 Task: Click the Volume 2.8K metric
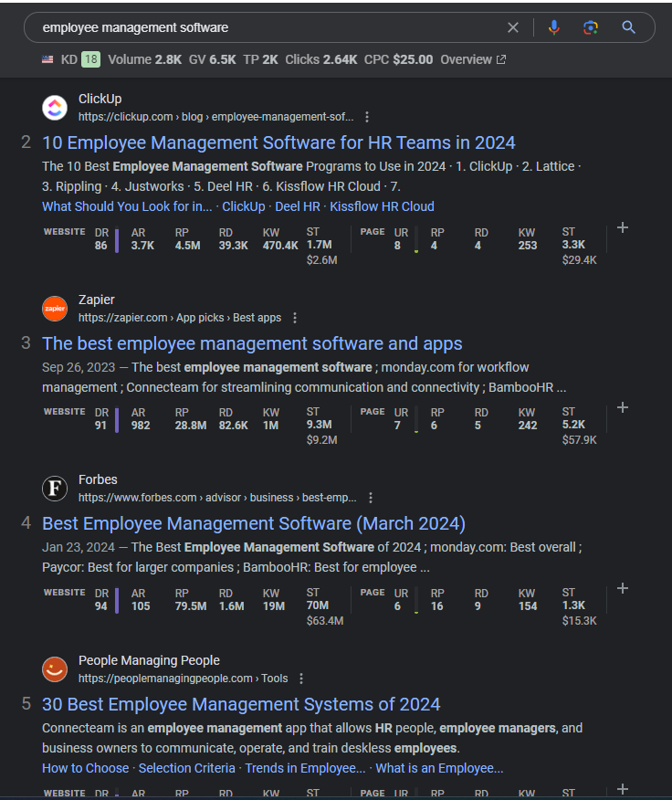tap(145, 59)
